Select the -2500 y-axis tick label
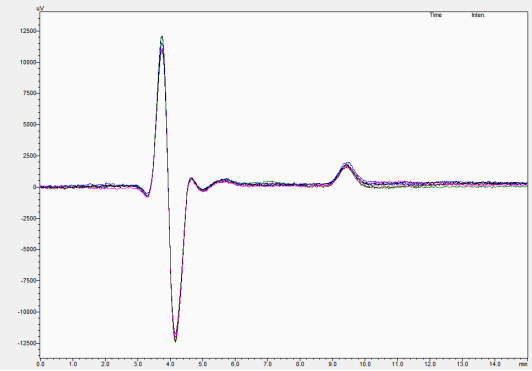The height and width of the screenshot is (371, 532). [x=28, y=218]
